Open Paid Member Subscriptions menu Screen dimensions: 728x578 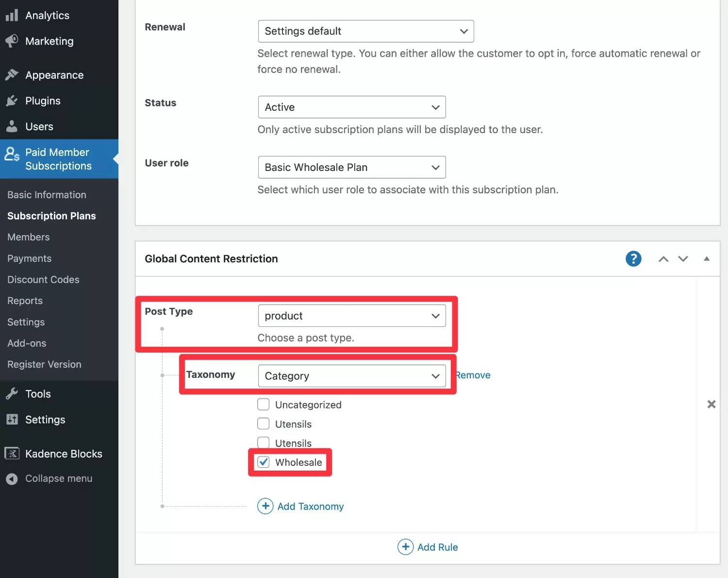point(59,159)
